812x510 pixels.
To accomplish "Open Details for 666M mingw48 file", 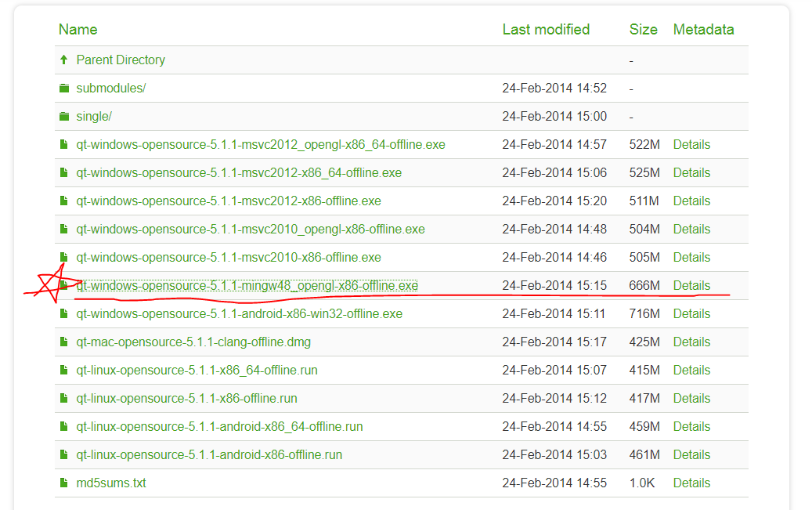I will (691, 286).
